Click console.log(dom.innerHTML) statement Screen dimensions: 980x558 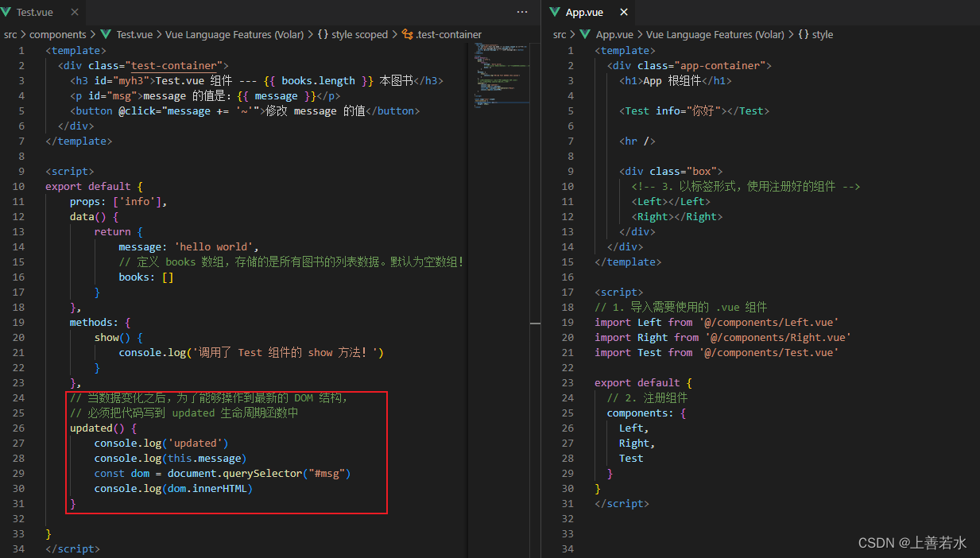(x=173, y=488)
